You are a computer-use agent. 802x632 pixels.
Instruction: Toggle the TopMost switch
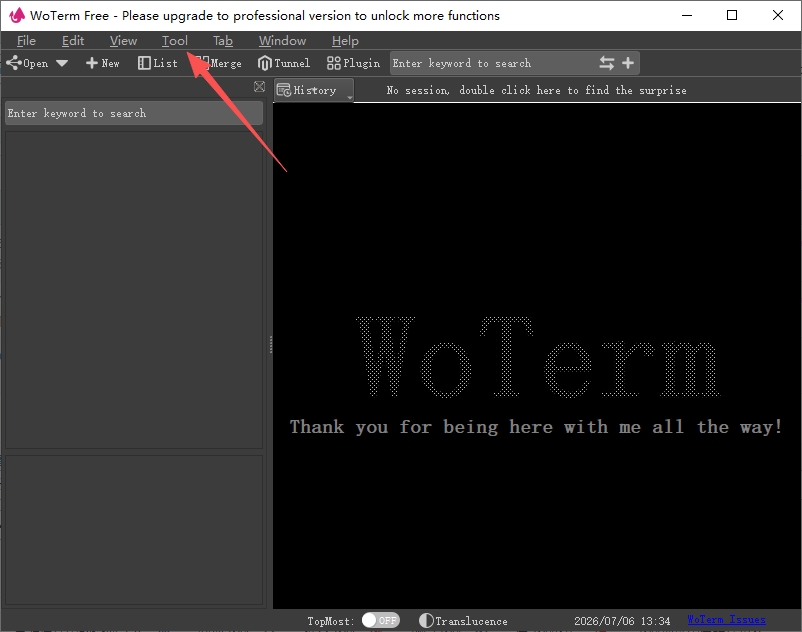coord(381,620)
